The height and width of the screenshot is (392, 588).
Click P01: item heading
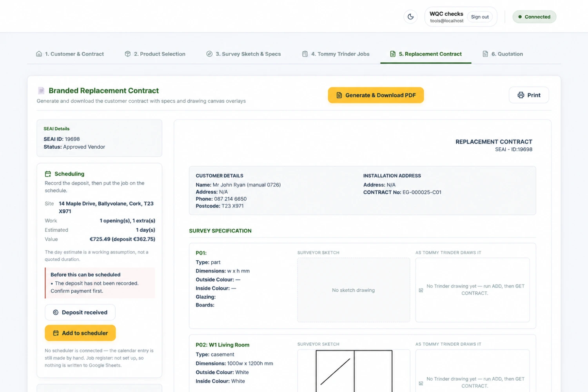tap(201, 253)
